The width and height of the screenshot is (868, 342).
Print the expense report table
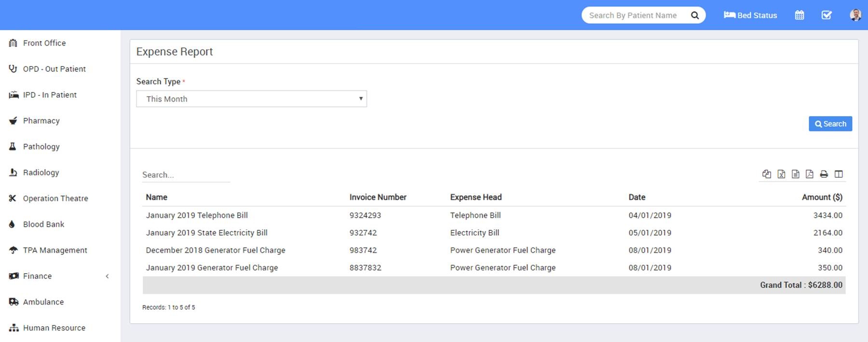click(x=824, y=174)
